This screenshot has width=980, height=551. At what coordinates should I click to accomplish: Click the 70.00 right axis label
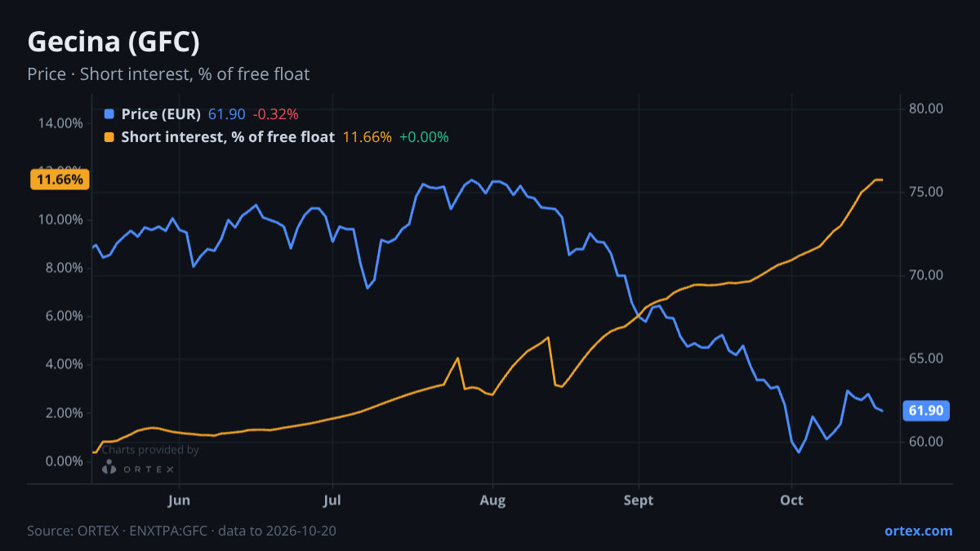point(926,275)
